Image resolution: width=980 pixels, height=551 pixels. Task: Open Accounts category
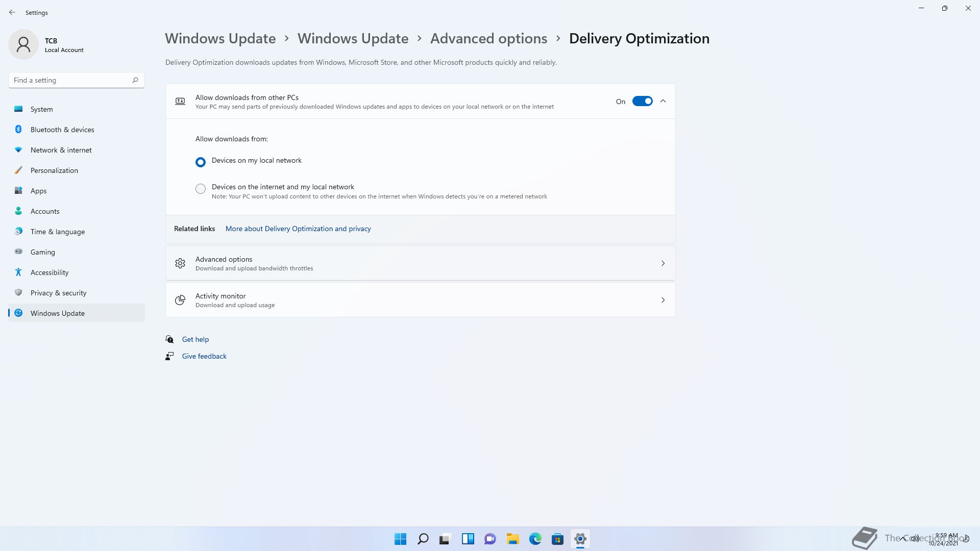tap(77, 211)
